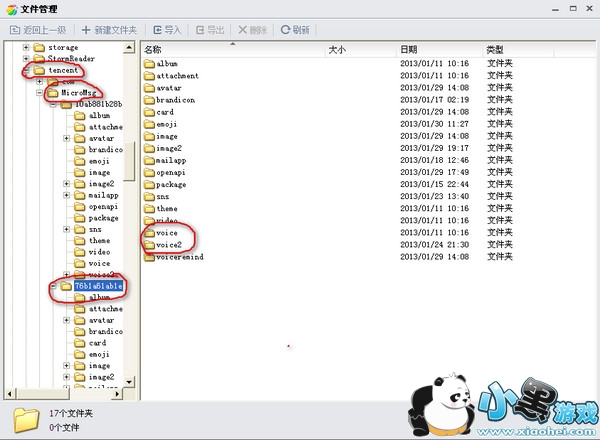Click the mailapp folder icon in file list
This screenshot has width=600, height=440.
pyautogui.click(x=149, y=160)
